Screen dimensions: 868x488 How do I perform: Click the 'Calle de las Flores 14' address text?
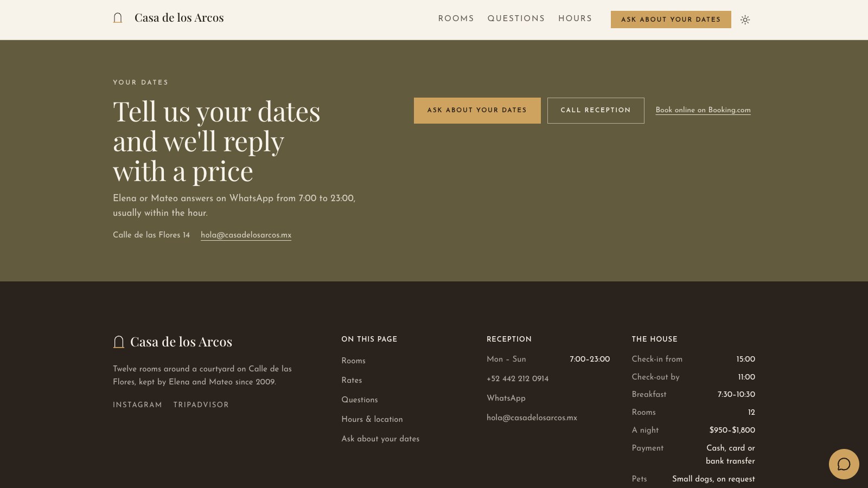(x=151, y=235)
